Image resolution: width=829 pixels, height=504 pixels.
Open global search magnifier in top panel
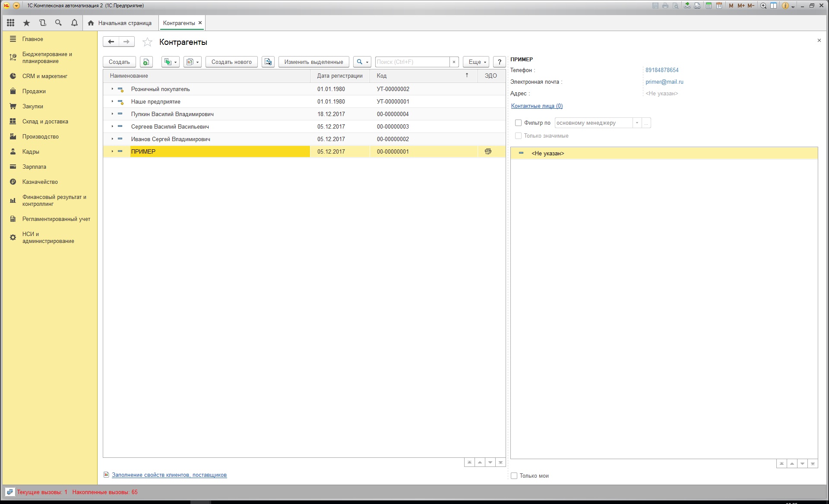[58, 23]
